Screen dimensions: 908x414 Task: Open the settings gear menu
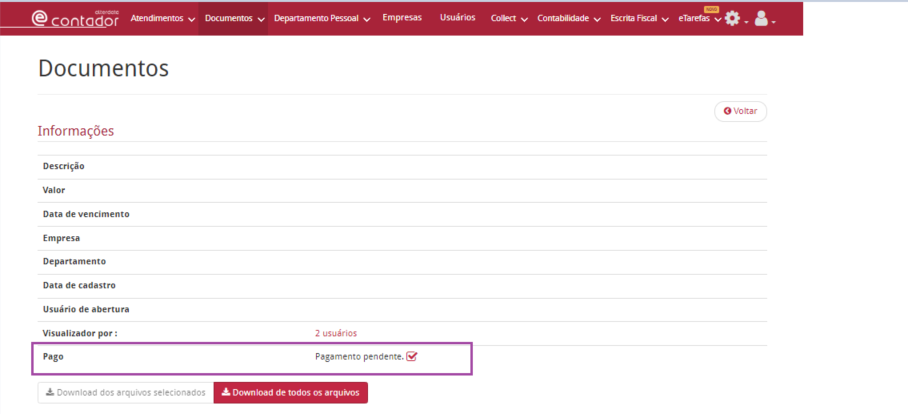pos(736,19)
